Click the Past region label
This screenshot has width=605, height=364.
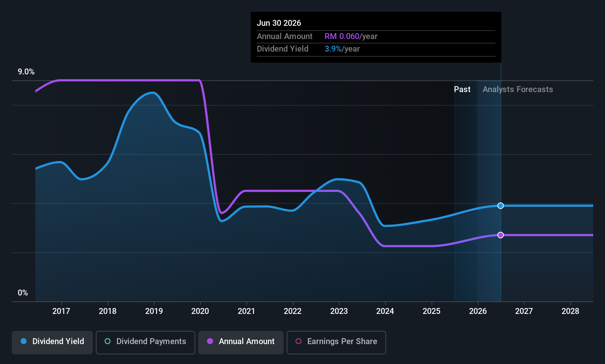[462, 90]
